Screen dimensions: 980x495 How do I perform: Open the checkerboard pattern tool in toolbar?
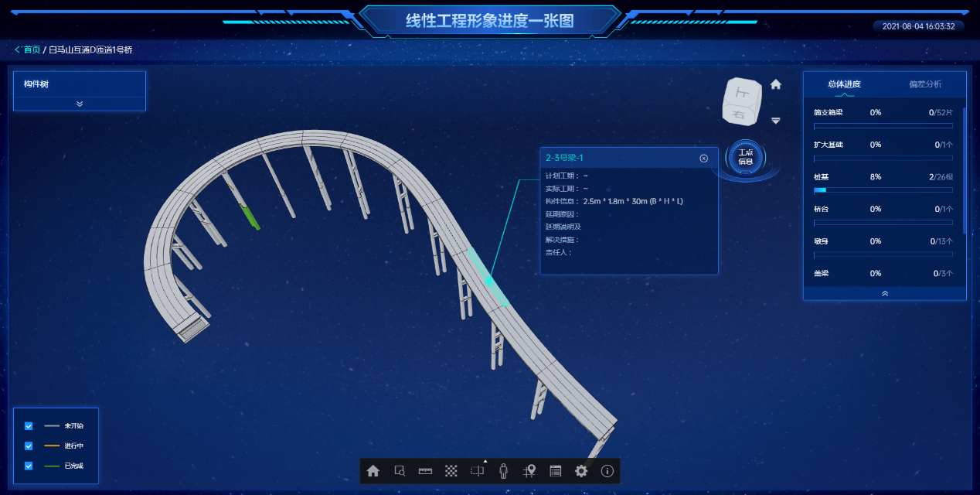(x=451, y=471)
